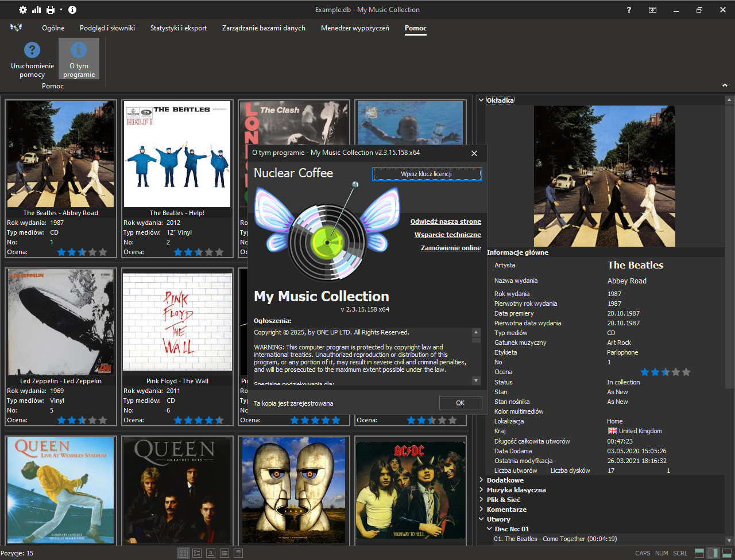The image size is (735, 560).
Task: Click the Pozycje: 15 status text
Action: click(x=17, y=553)
